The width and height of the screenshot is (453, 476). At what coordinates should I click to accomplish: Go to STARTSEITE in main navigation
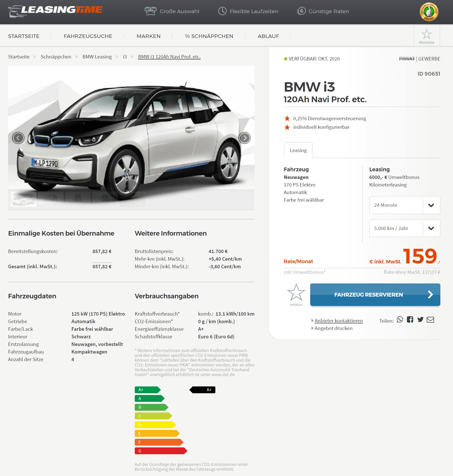24,36
